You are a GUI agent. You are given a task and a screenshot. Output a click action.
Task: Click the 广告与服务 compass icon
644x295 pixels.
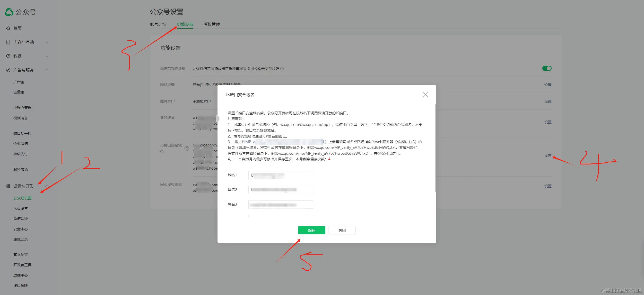8,70
